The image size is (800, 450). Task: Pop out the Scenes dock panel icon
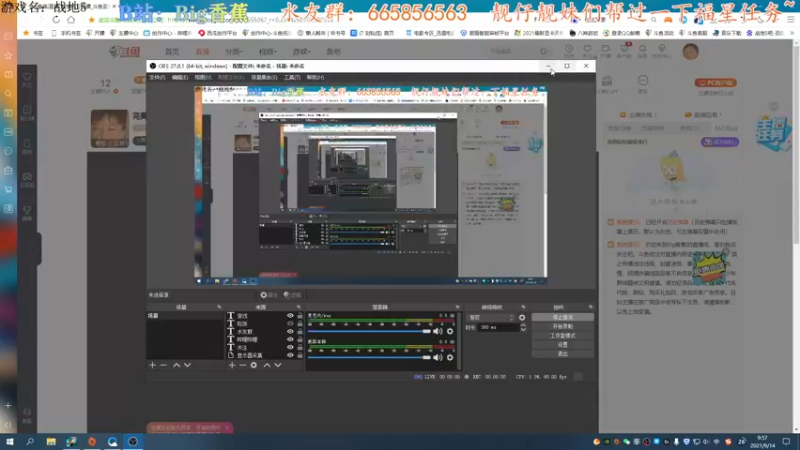pos(219,307)
